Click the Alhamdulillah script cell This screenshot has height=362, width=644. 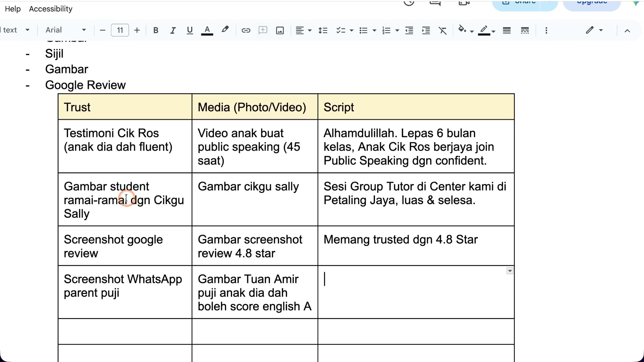416,146
